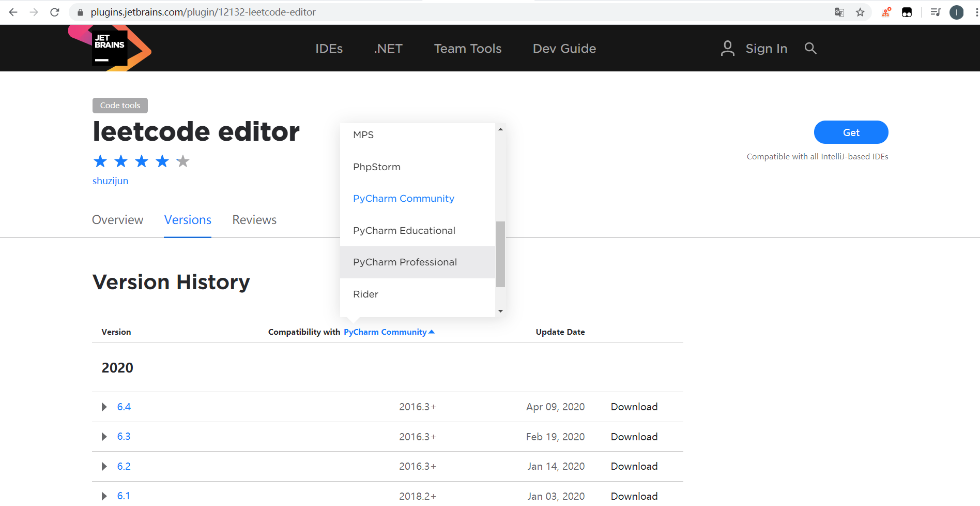Image resolution: width=980 pixels, height=506 pixels.
Task: Open the browser profile avatar
Action: 957,12
